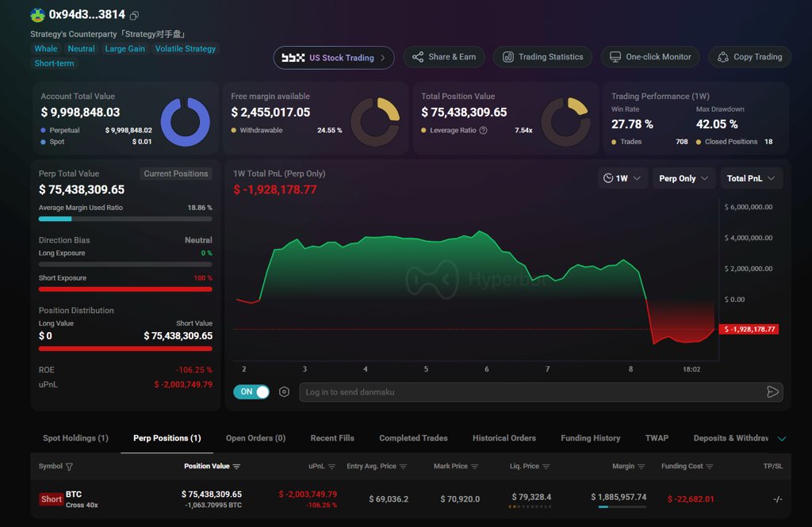Click the send danmaku paper plane icon
The image size is (812, 527).
coord(772,392)
